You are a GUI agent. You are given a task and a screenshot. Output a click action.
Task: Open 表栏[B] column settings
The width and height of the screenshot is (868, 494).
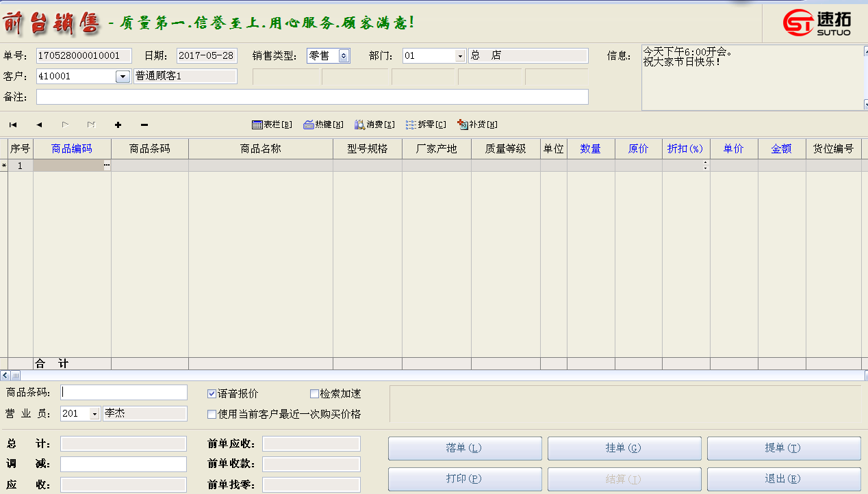[272, 125]
